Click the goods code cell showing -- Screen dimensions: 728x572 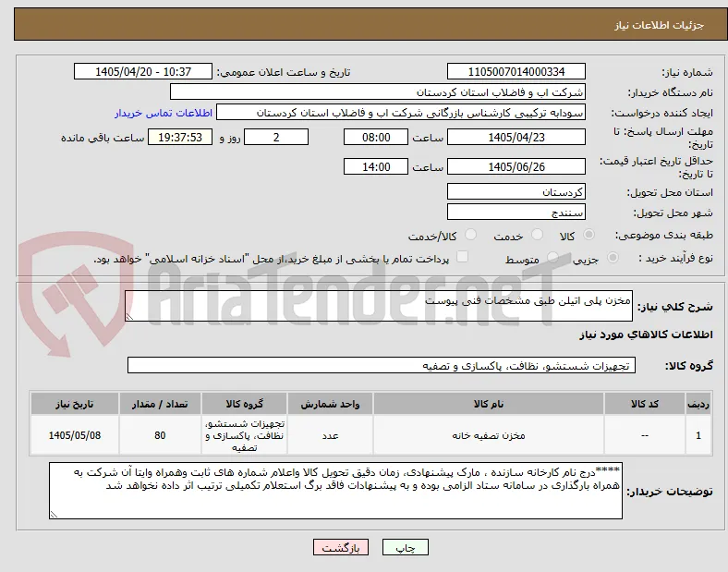point(645,435)
